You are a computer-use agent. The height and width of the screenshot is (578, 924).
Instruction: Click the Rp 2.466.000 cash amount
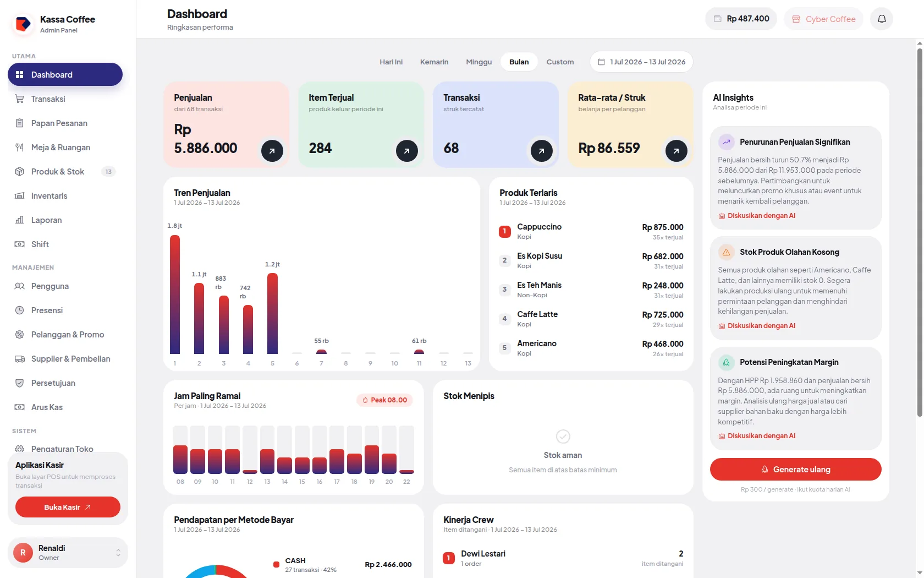[x=388, y=565]
